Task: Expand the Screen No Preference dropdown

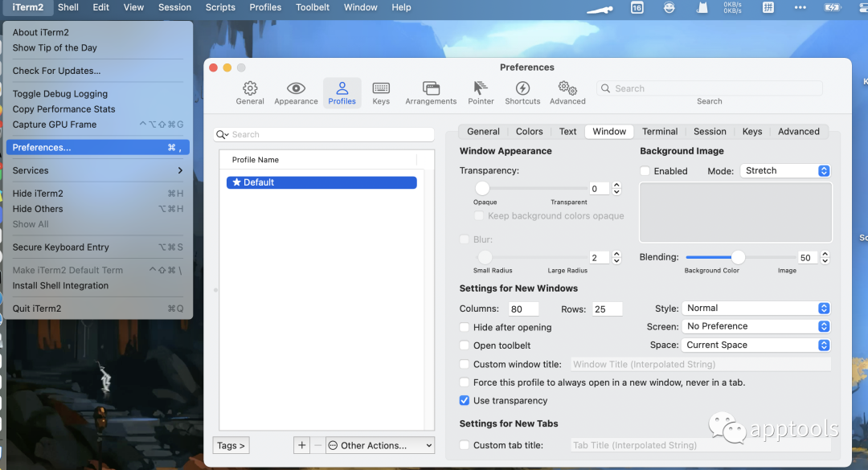Action: click(x=755, y=327)
